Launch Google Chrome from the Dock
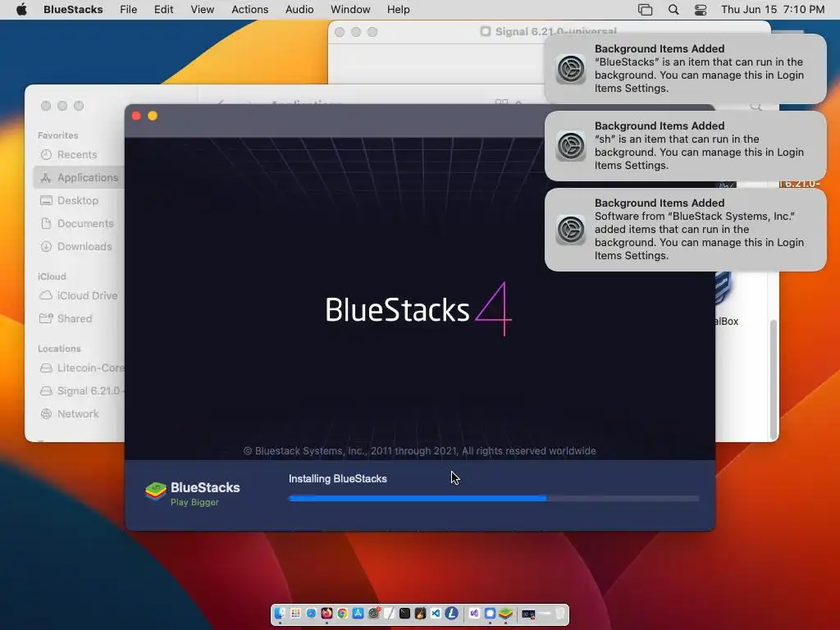This screenshot has height=630, width=840. (x=342, y=614)
